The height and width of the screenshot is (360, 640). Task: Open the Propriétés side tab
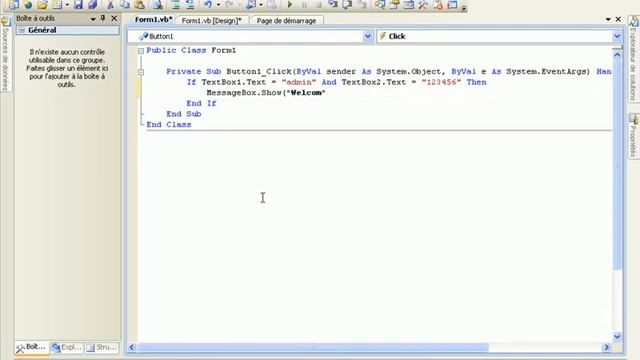click(x=633, y=136)
